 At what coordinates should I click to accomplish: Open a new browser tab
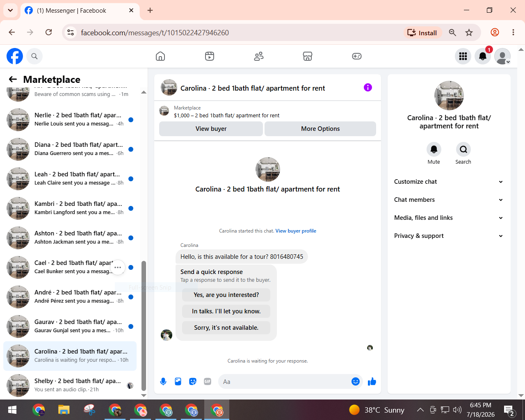pyautogui.click(x=150, y=10)
